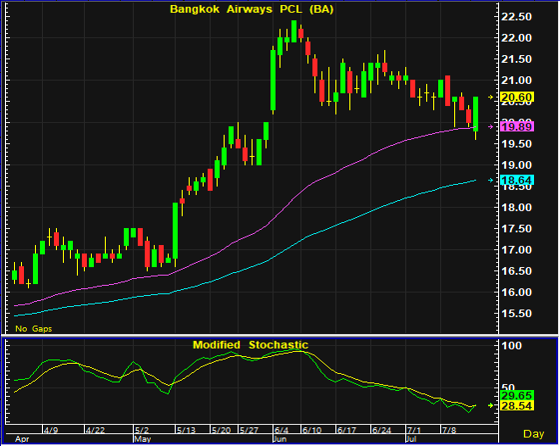Click the 5/20 date marker
The height and width of the screenshot is (446, 560).
point(221,430)
